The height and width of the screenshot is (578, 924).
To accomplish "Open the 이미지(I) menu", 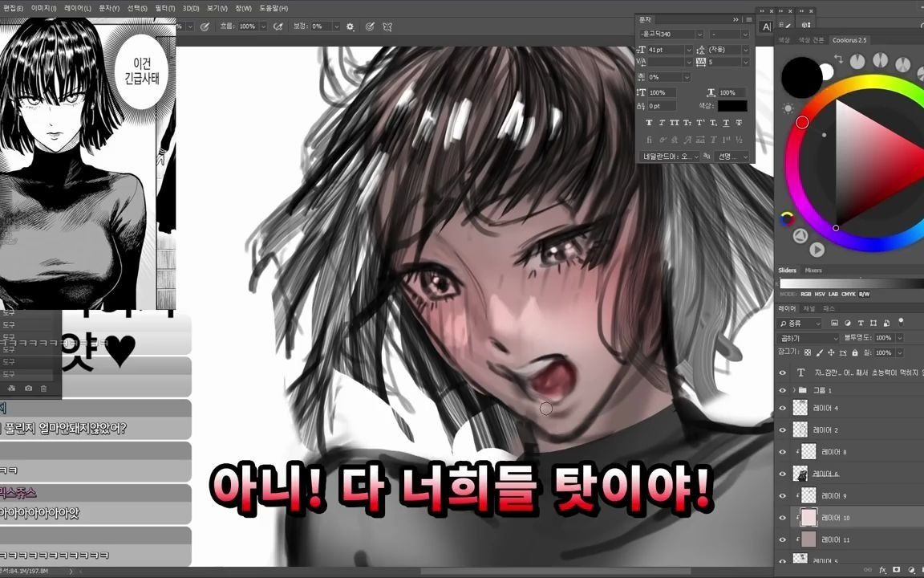I will point(43,8).
